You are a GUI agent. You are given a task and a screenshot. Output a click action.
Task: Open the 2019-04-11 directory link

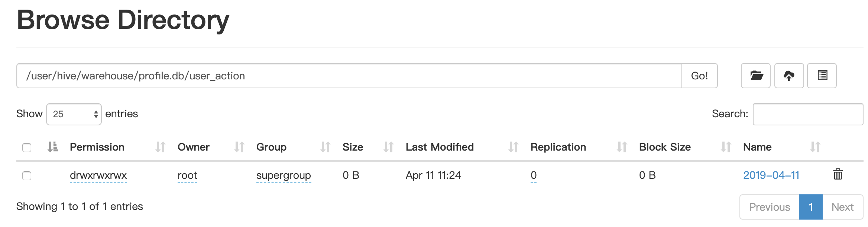(771, 175)
